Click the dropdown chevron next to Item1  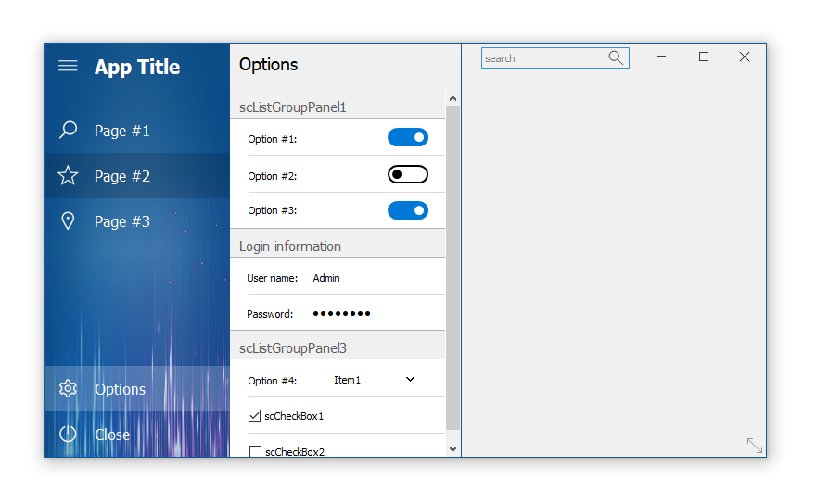point(410,379)
